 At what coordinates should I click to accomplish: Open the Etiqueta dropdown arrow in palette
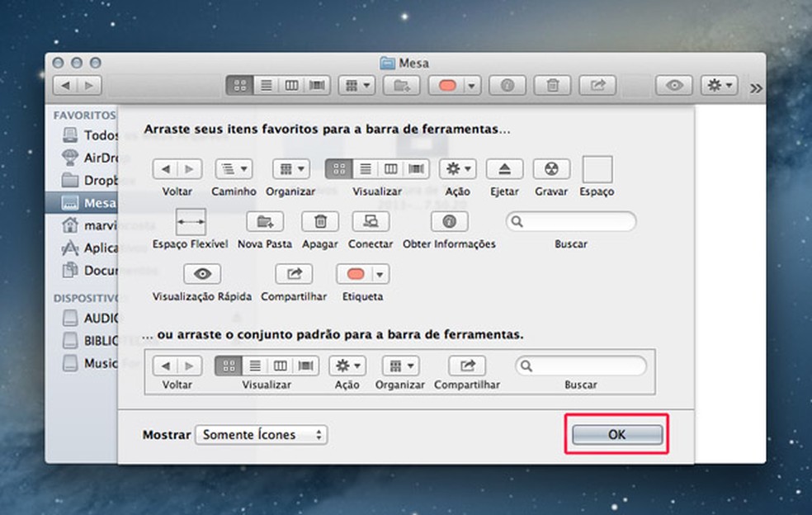tap(380, 274)
